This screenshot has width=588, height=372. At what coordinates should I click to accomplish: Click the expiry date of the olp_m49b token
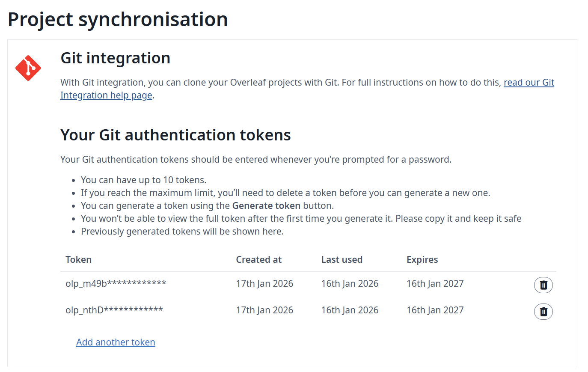pyautogui.click(x=435, y=284)
